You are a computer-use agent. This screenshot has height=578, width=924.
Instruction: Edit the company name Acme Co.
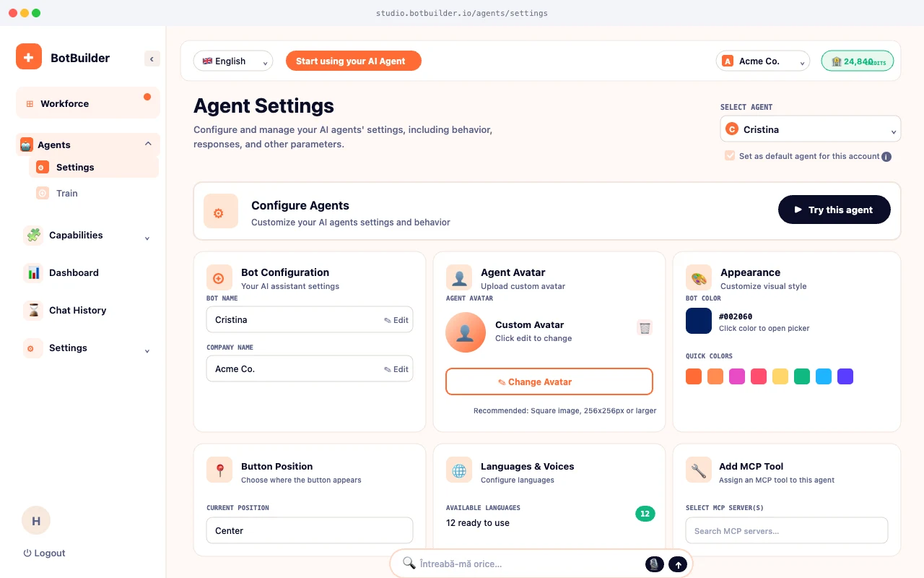click(x=396, y=369)
